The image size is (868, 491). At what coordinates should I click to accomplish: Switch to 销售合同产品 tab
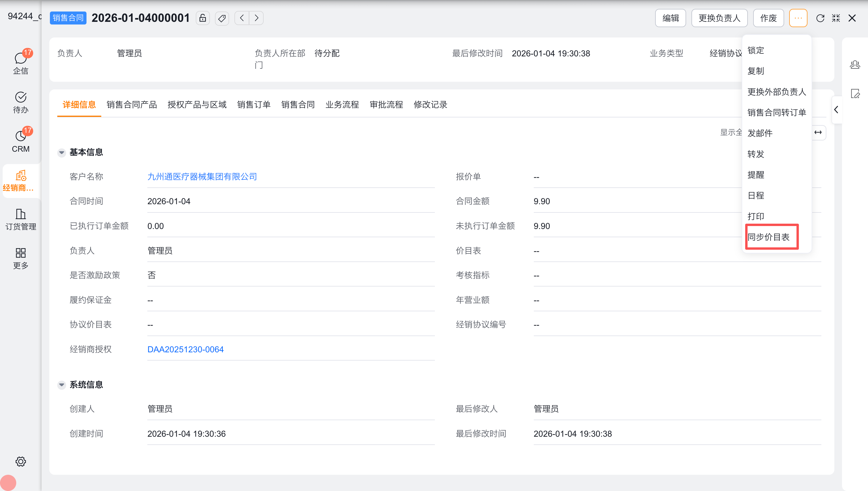132,104
